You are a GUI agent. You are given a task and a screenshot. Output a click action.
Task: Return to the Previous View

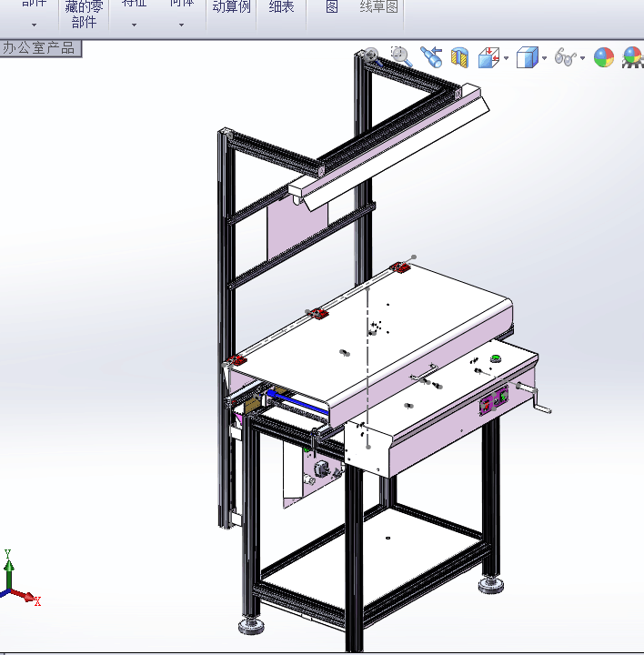tap(431, 56)
